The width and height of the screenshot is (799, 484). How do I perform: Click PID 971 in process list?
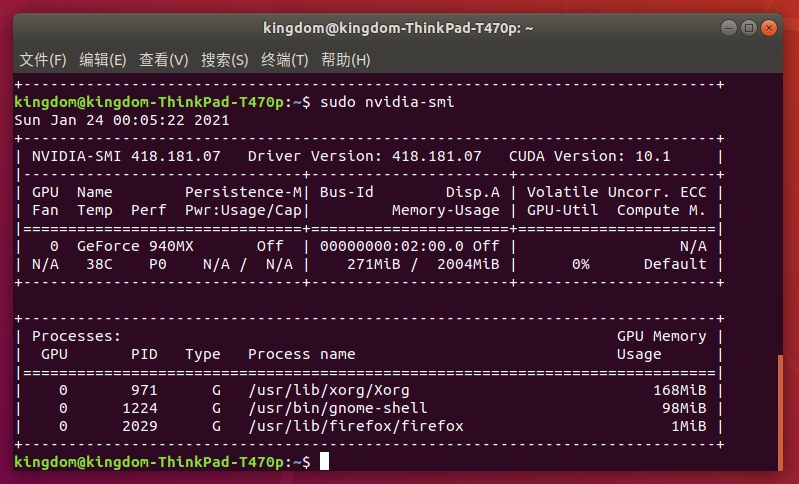click(x=144, y=390)
